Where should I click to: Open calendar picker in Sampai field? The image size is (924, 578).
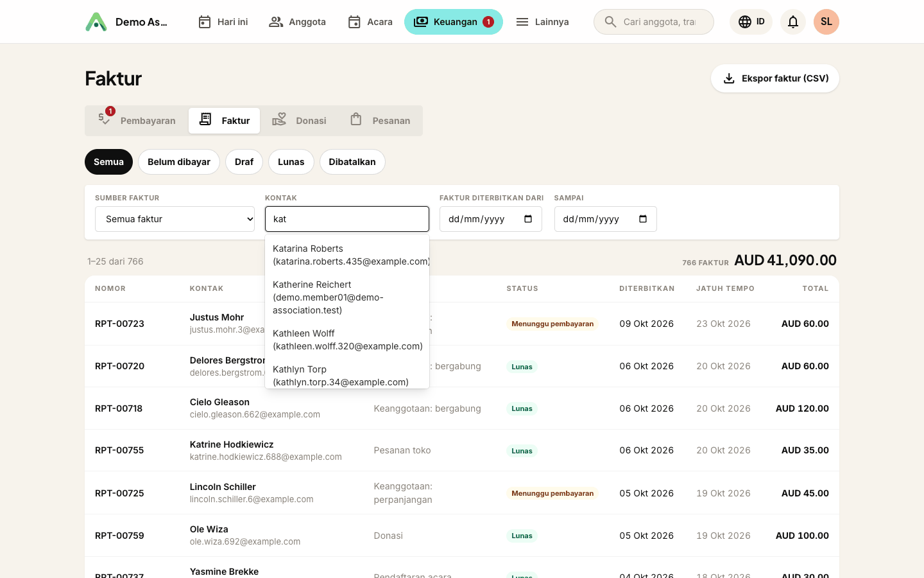tap(643, 219)
